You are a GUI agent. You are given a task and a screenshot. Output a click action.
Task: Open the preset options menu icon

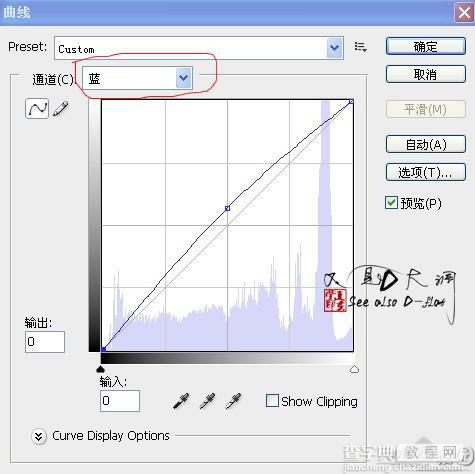click(x=360, y=47)
